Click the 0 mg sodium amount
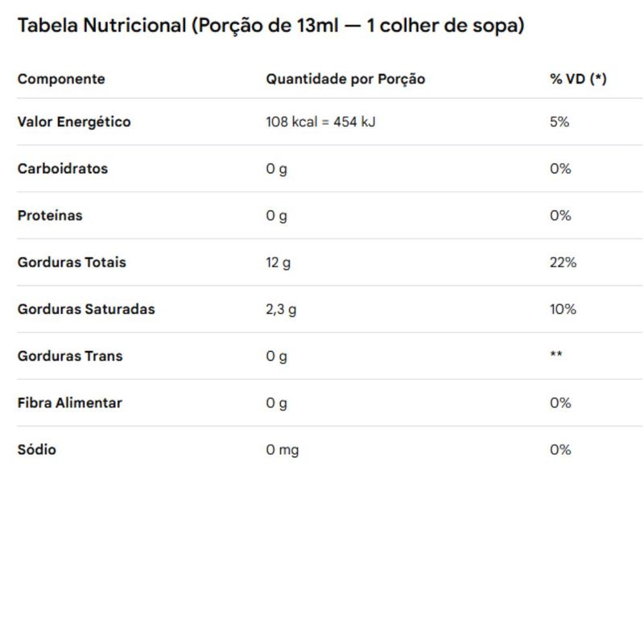 point(283,450)
